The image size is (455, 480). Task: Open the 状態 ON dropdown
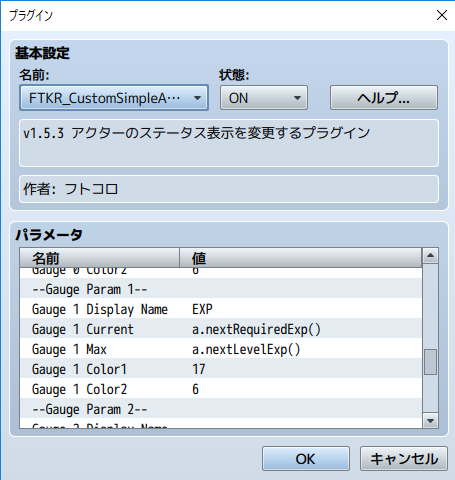(264, 98)
